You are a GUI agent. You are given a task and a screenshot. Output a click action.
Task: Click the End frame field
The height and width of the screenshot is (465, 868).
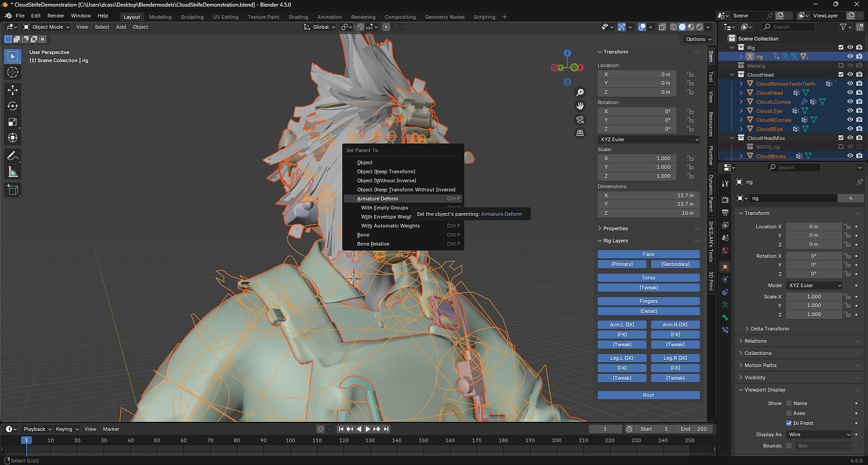pyautogui.click(x=694, y=429)
